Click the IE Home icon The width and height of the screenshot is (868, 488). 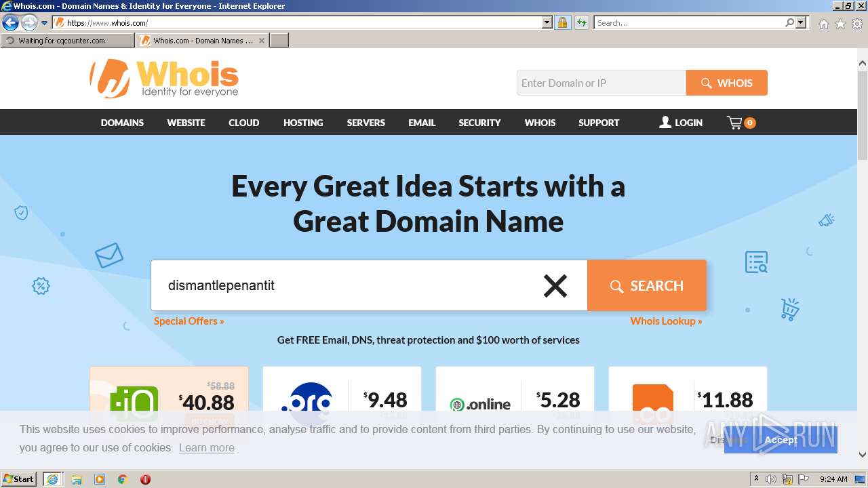tap(823, 24)
